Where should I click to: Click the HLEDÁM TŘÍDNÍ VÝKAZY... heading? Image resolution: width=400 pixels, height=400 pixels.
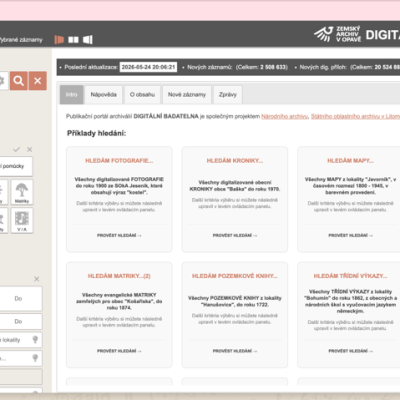tap(350, 276)
